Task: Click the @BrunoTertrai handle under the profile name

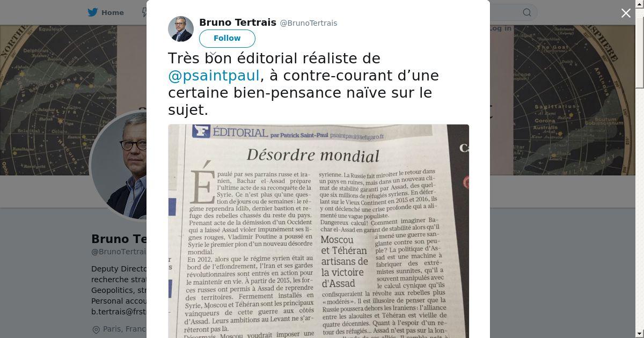Action: pyautogui.click(x=119, y=252)
